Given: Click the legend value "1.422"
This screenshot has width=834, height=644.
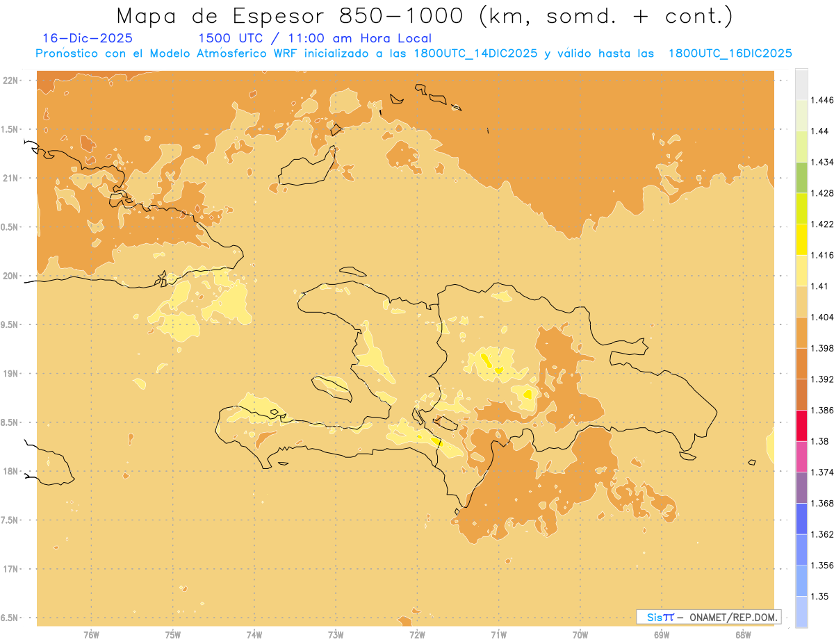Looking at the screenshot, I should [824, 224].
